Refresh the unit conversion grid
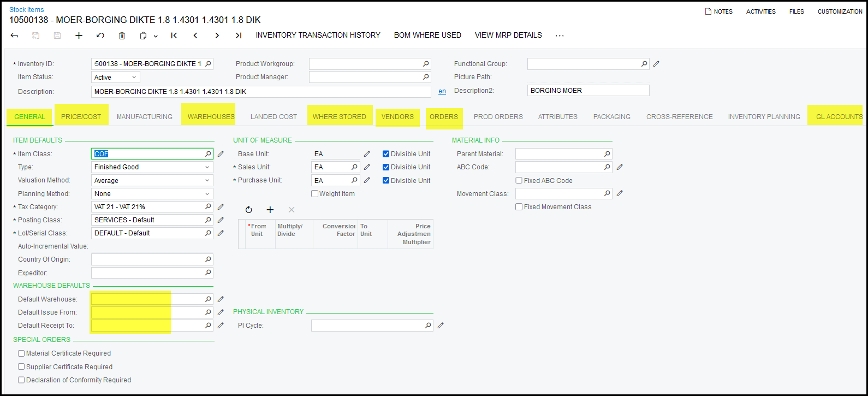 point(249,210)
